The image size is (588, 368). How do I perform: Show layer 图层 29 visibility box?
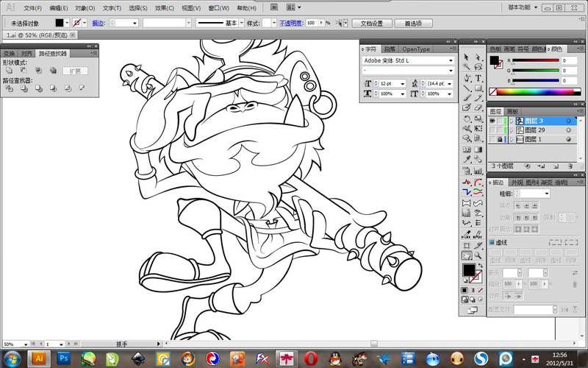[492, 130]
